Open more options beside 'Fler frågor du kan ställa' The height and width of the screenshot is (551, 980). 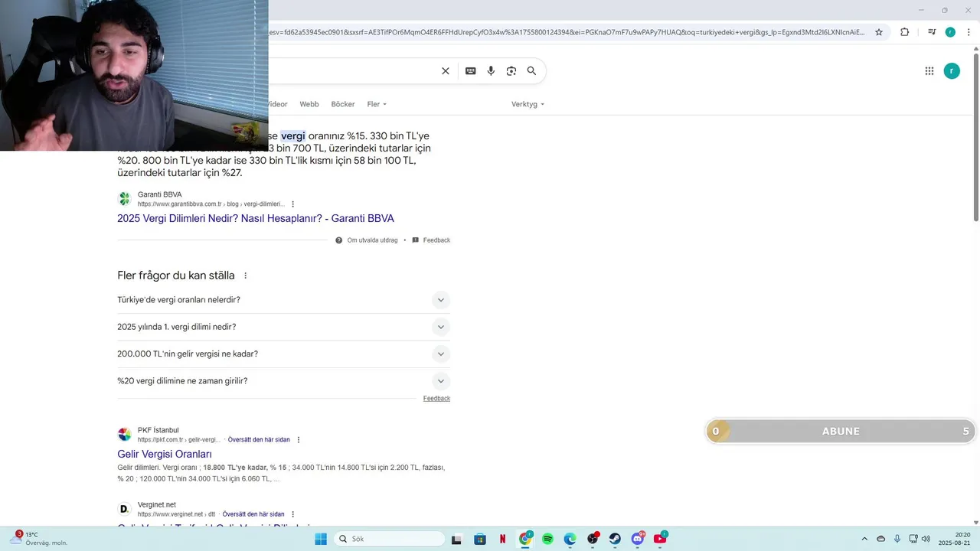pos(246,275)
